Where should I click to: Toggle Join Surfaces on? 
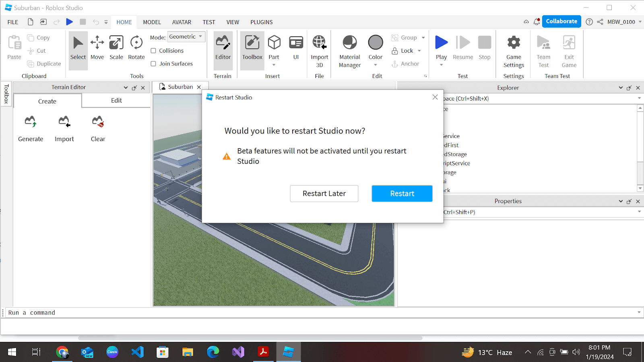pos(153,64)
